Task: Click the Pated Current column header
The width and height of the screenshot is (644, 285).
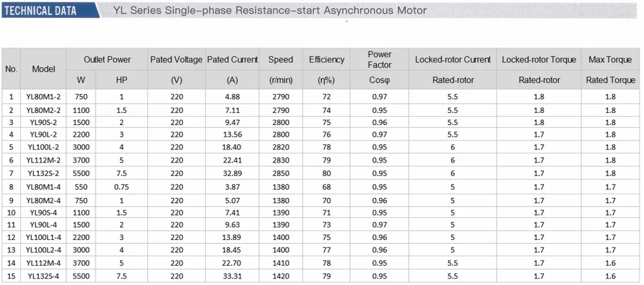Action: 232,59
